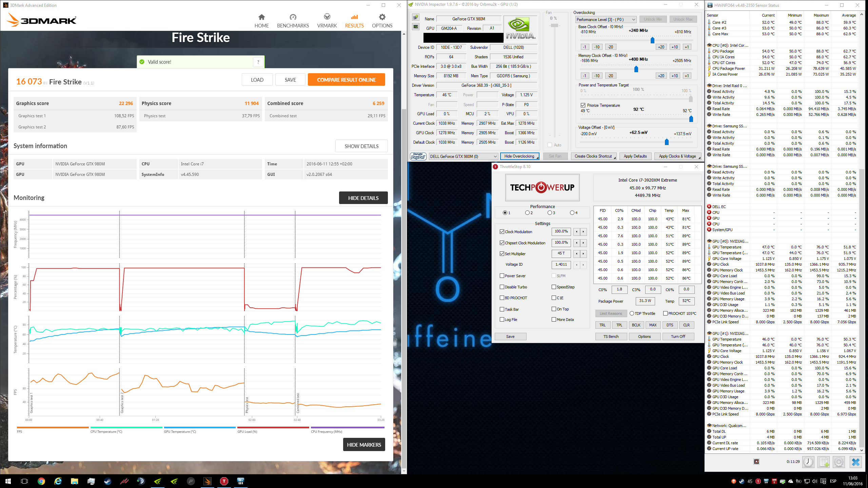Enable Log File checkbox
This screenshot has width=868, height=488.
(x=502, y=320)
